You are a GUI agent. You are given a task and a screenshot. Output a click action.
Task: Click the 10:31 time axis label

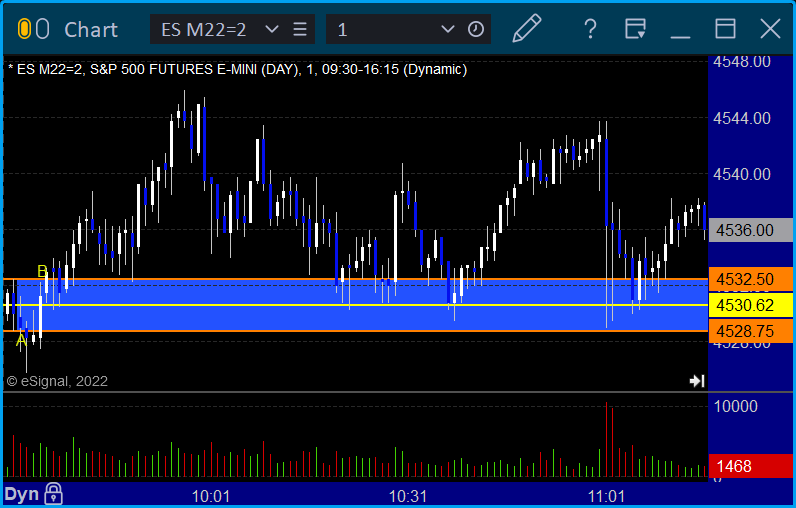408,496
